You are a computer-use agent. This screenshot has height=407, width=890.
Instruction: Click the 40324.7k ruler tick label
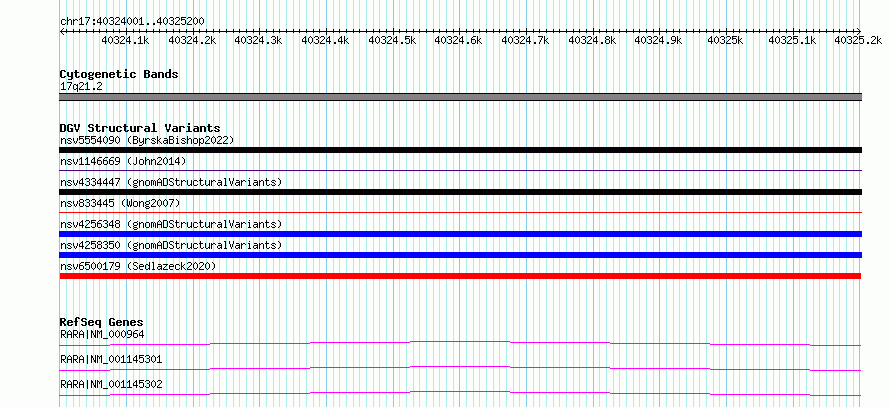(526, 40)
